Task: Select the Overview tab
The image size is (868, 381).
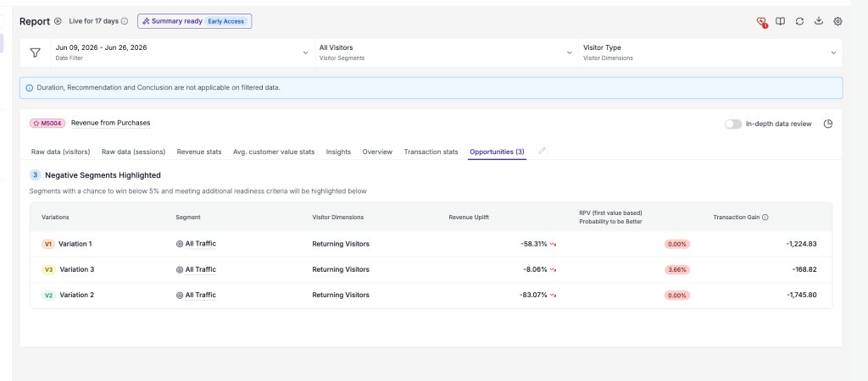Action: pos(377,152)
